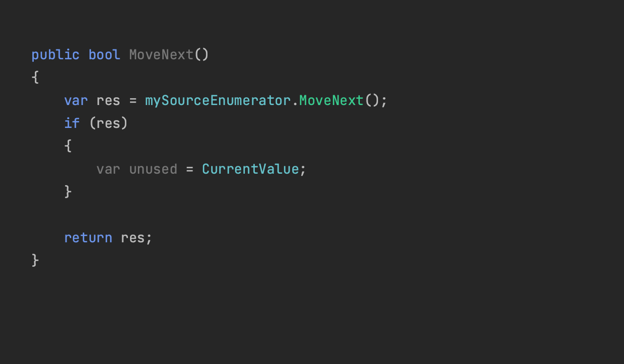
Task: Click the if block's opening brace
Action: click(68, 146)
